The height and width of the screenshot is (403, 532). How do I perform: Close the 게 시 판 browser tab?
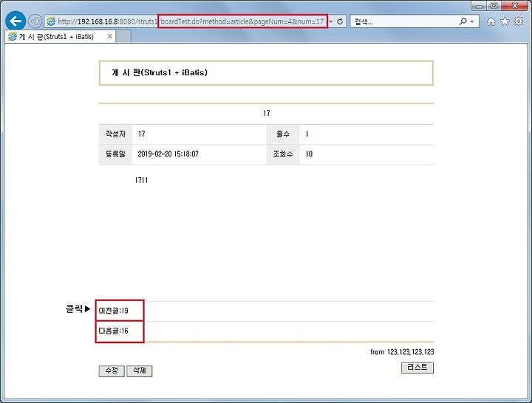(x=109, y=36)
